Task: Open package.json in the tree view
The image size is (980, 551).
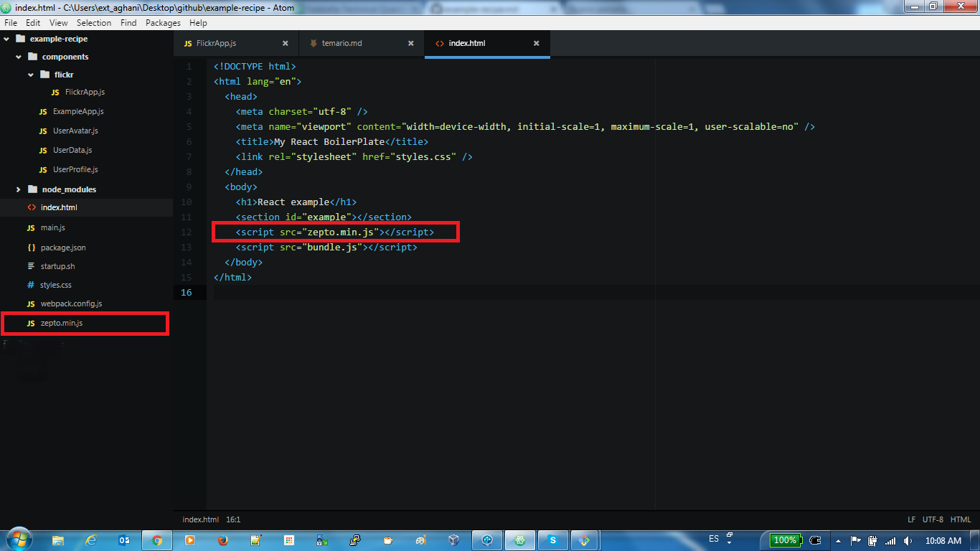Action: point(63,248)
